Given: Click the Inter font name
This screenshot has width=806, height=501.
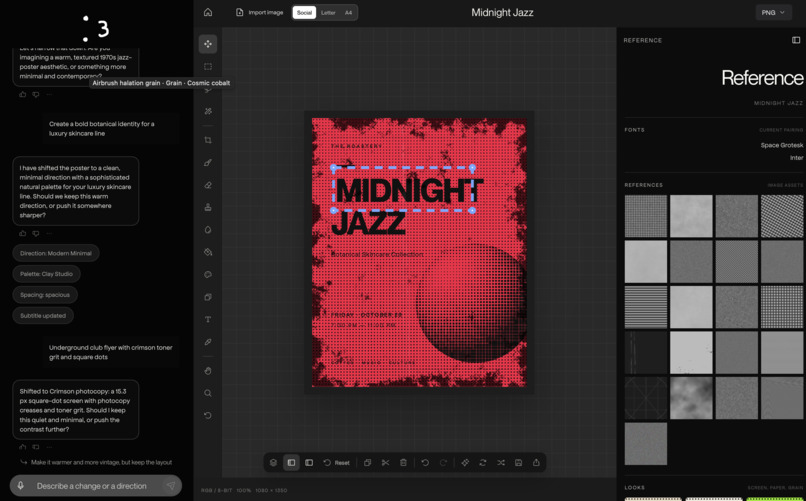Looking at the screenshot, I should (796, 158).
